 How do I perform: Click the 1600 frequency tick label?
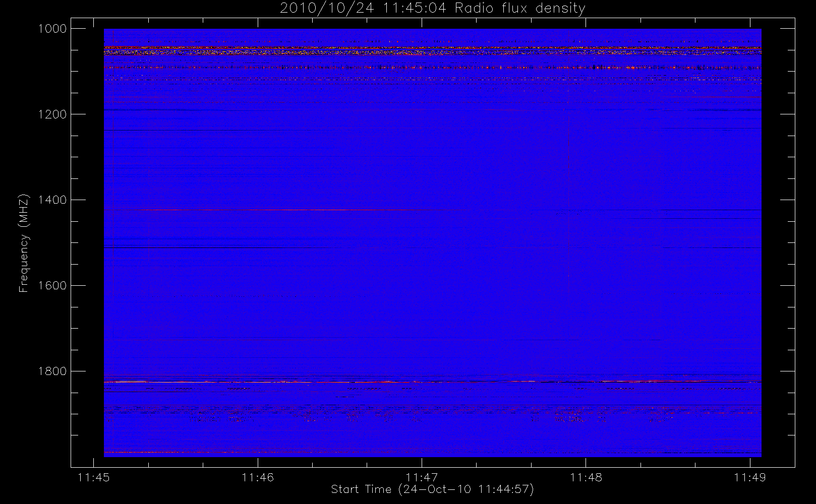pos(53,286)
